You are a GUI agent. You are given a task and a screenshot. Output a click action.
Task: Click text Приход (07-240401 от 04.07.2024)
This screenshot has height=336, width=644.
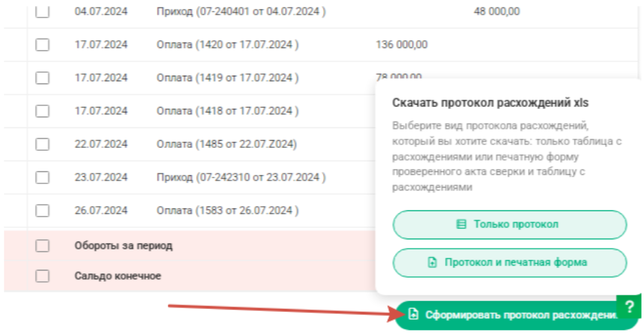click(x=241, y=11)
